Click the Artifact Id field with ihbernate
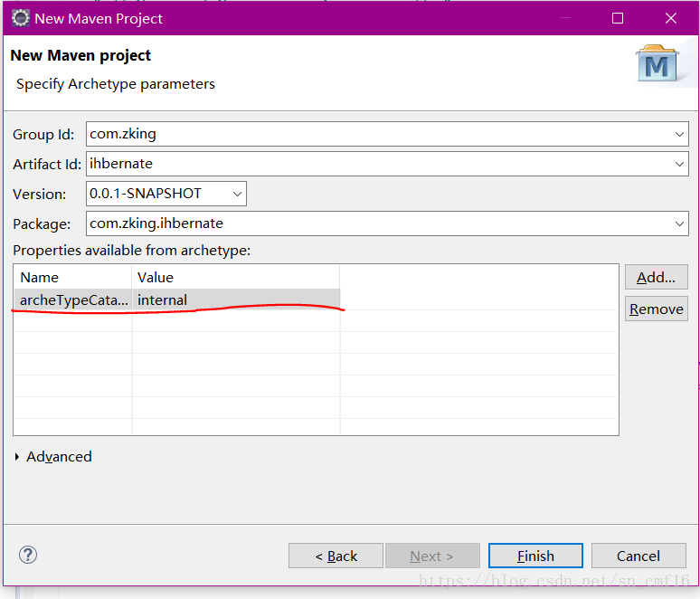 click(x=387, y=164)
